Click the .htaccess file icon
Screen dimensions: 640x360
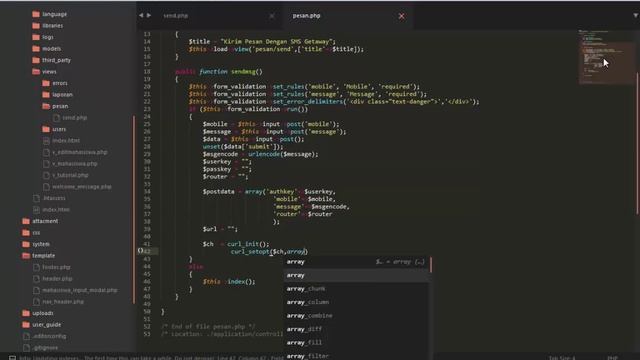click(36, 198)
